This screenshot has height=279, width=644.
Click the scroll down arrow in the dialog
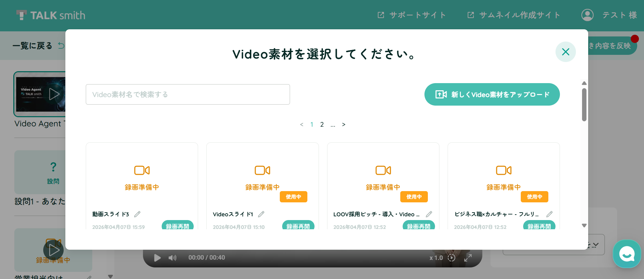[584, 226]
